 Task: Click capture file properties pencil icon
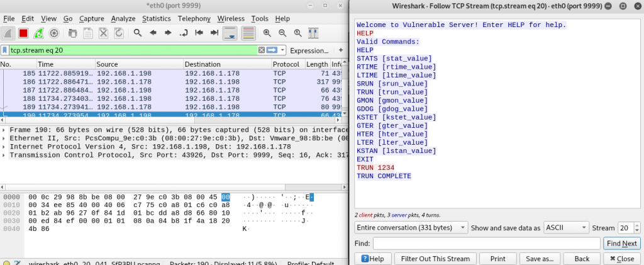pyautogui.click(x=18, y=263)
